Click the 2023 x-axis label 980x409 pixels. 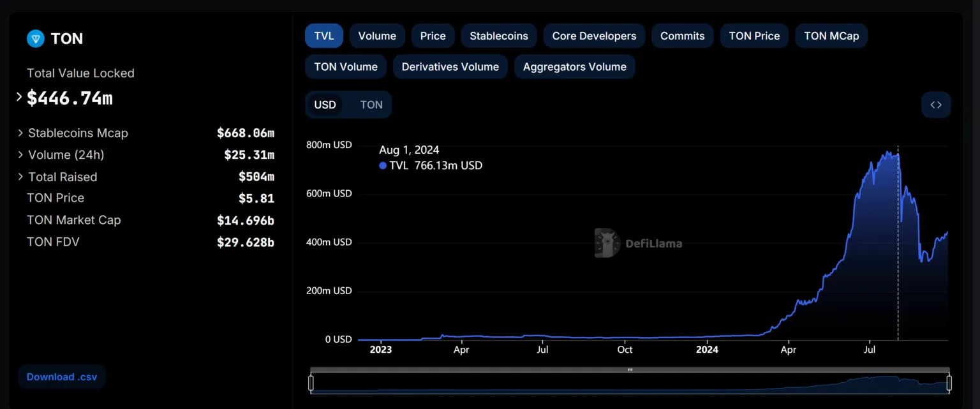381,350
